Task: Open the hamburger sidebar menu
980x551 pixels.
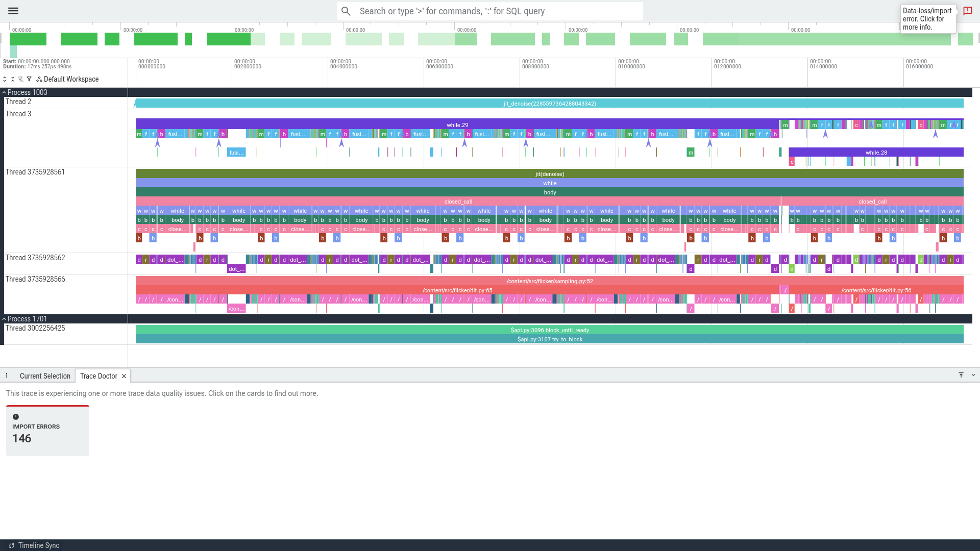Action: tap(13, 11)
